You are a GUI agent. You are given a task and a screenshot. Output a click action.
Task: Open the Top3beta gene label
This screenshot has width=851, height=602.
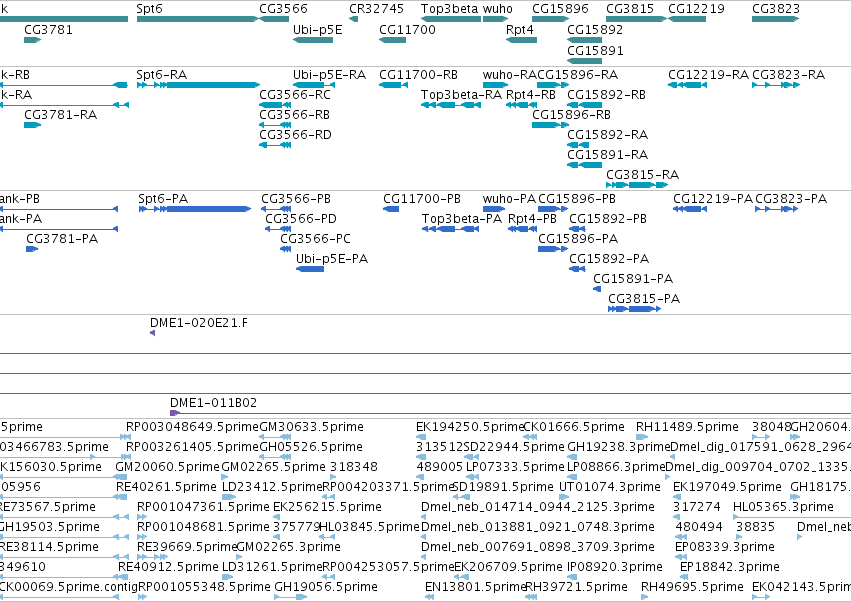coord(449,9)
